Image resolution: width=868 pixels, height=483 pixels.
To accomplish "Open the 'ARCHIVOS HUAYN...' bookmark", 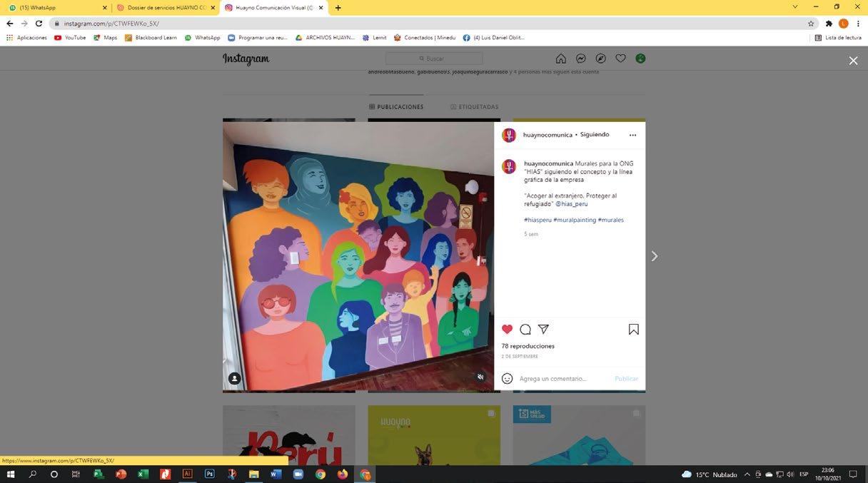I will pyautogui.click(x=325, y=38).
